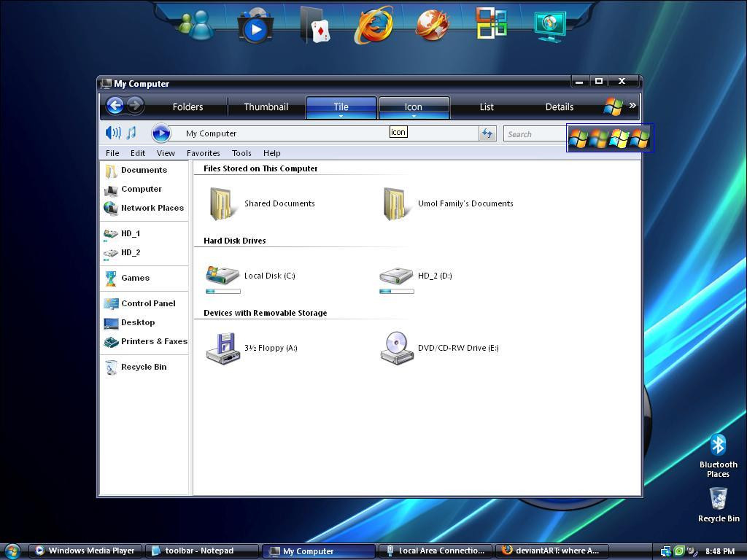The height and width of the screenshot is (560, 747).
Task: Click the speaker volume icon
Action: (113, 133)
